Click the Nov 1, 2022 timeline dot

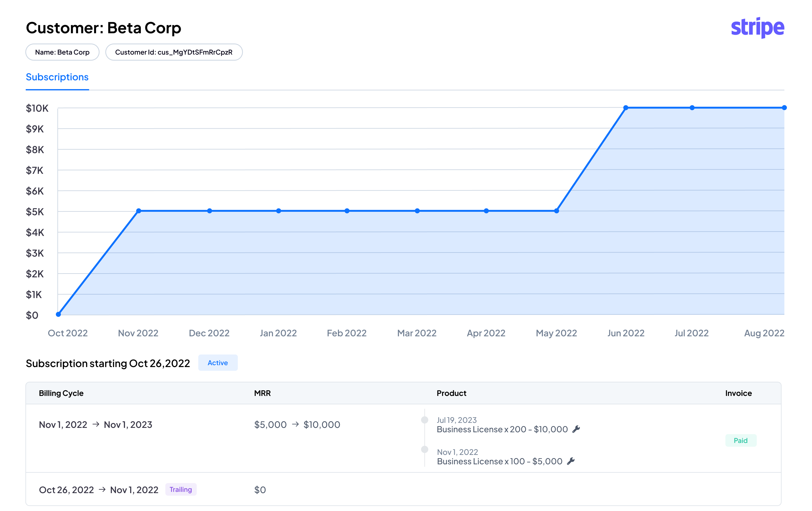(425, 449)
